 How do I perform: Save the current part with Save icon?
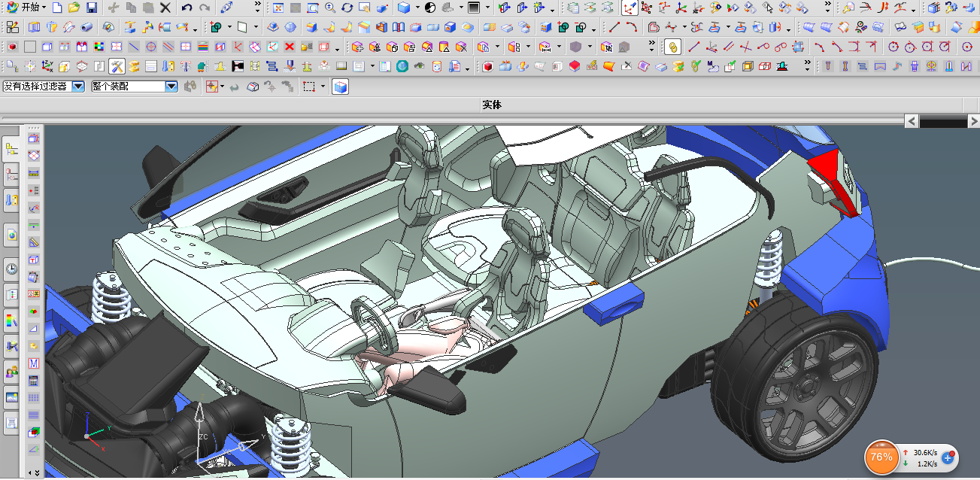(92, 8)
